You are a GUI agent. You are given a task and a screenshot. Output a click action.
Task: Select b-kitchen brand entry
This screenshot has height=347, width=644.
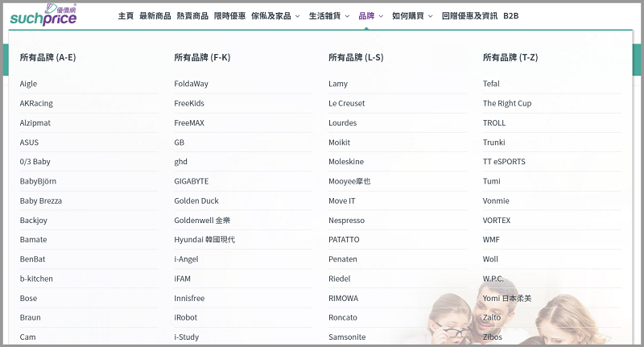click(36, 279)
